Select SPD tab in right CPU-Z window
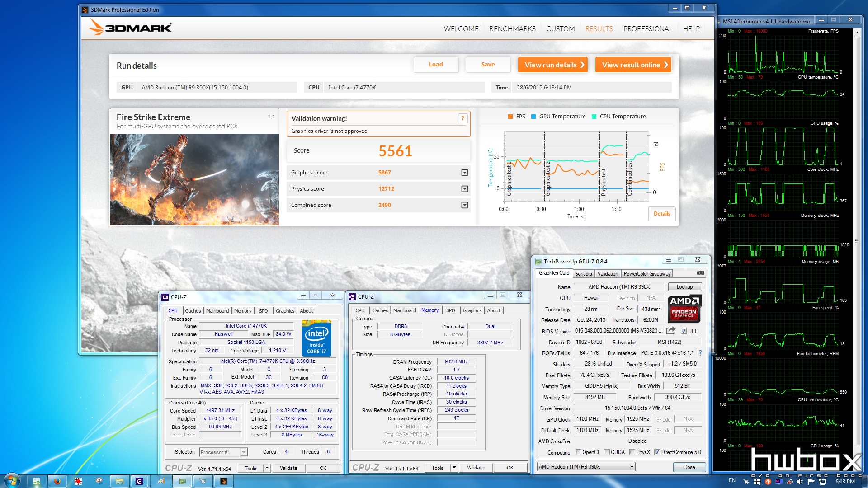Viewport: 868px width, 488px height. 450,310
